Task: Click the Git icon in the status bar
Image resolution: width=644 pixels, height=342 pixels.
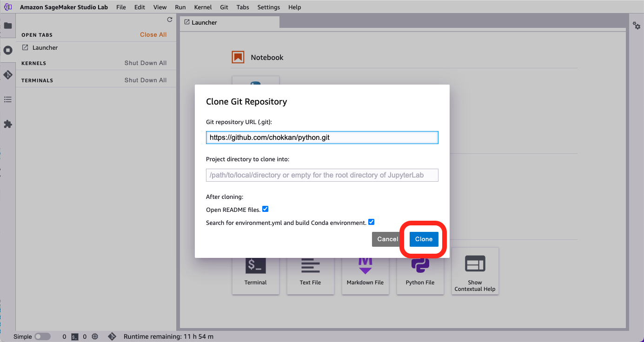Action: (x=112, y=336)
